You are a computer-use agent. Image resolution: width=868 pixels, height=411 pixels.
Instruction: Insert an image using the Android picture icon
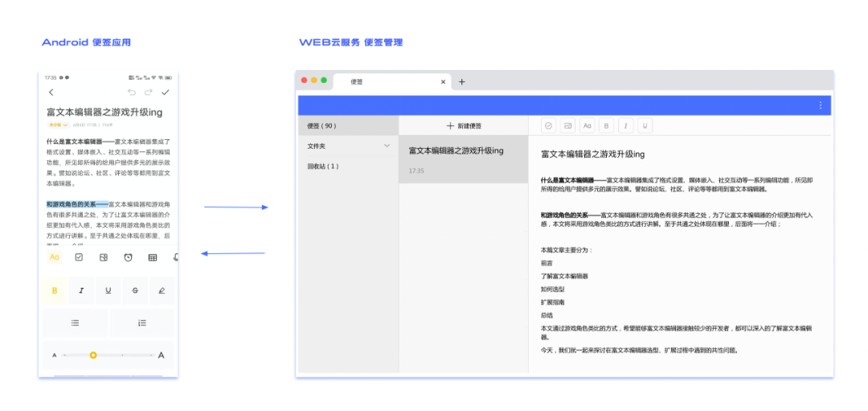pos(104,257)
